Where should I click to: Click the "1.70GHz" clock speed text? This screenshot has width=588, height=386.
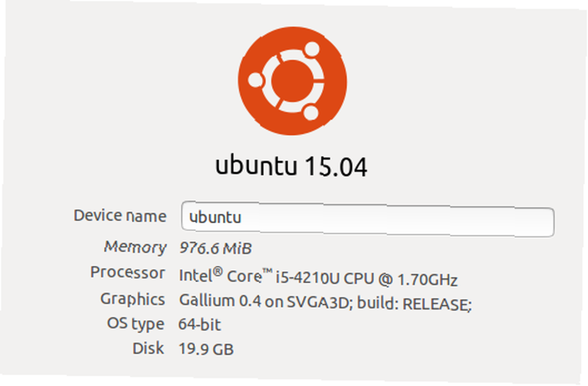coord(427,280)
